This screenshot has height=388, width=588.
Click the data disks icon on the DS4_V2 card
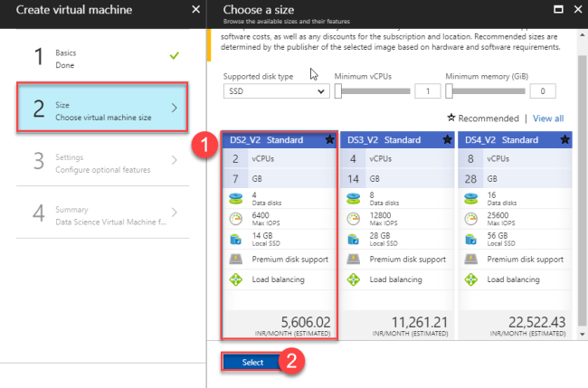click(x=471, y=198)
